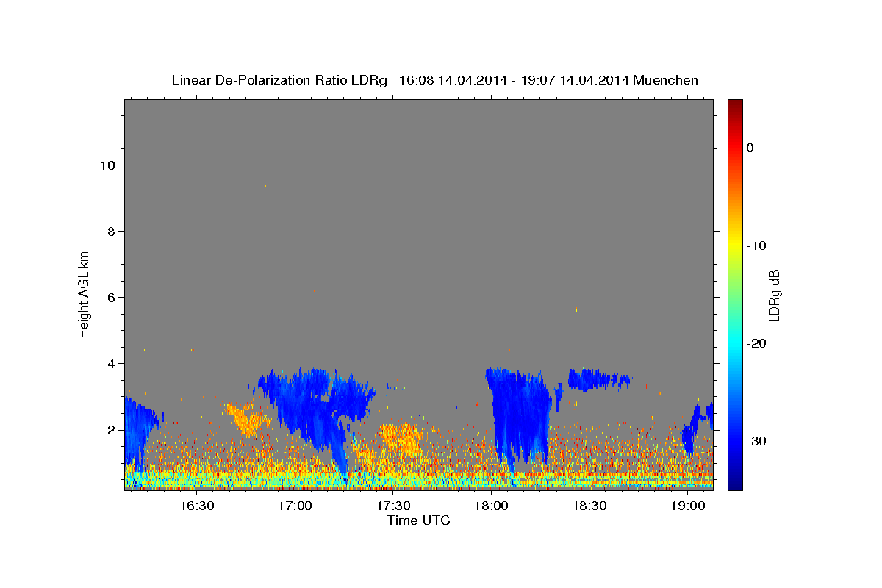Image resolution: width=882 pixels, height=588 pixels.
Task: Click the 'Muenchen' location label in title
Action: click(x=666, y=80)
